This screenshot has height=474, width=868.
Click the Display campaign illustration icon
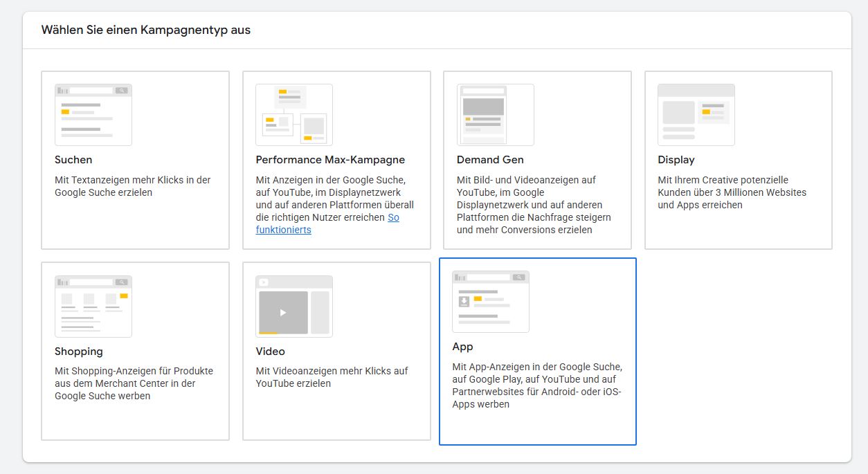coord(696,115)
